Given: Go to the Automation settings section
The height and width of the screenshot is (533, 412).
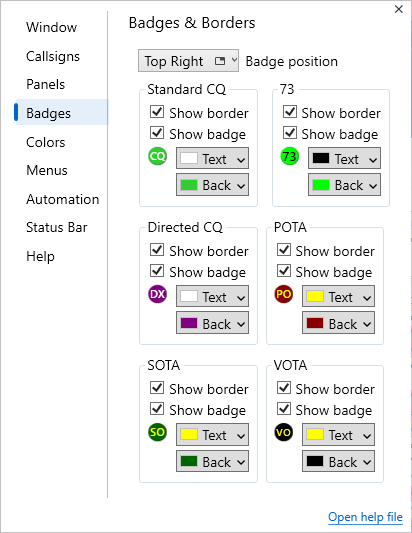Looking at the screenshot, I should [63, 199].
